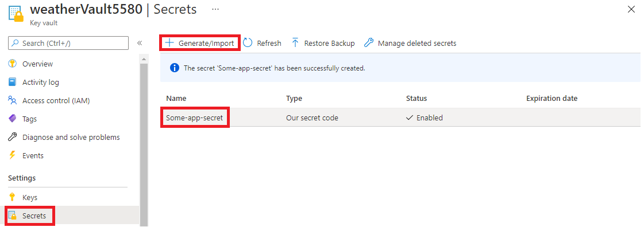Image resolution: width=644 pixels, height=227 pixels.
Task: Click the info icon in notification banner
Action: (x=175, y=68)
